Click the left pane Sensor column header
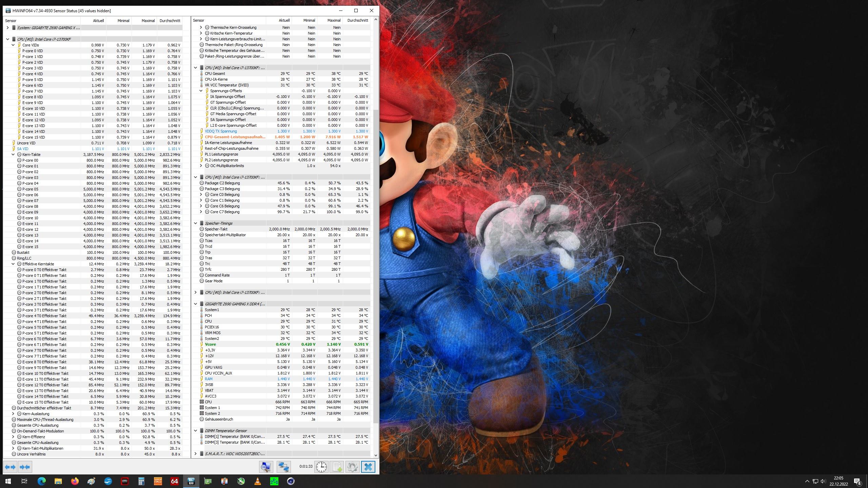This screenshot has height=488, width=868. coord(42,21)
